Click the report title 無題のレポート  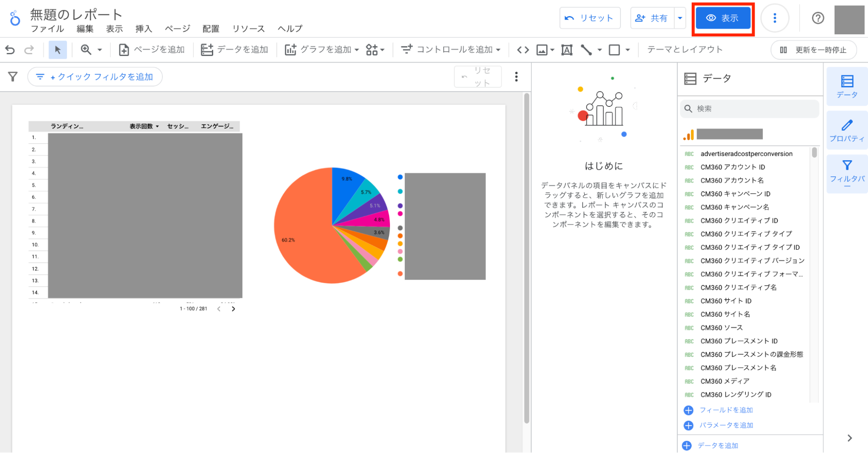[76, 14]
